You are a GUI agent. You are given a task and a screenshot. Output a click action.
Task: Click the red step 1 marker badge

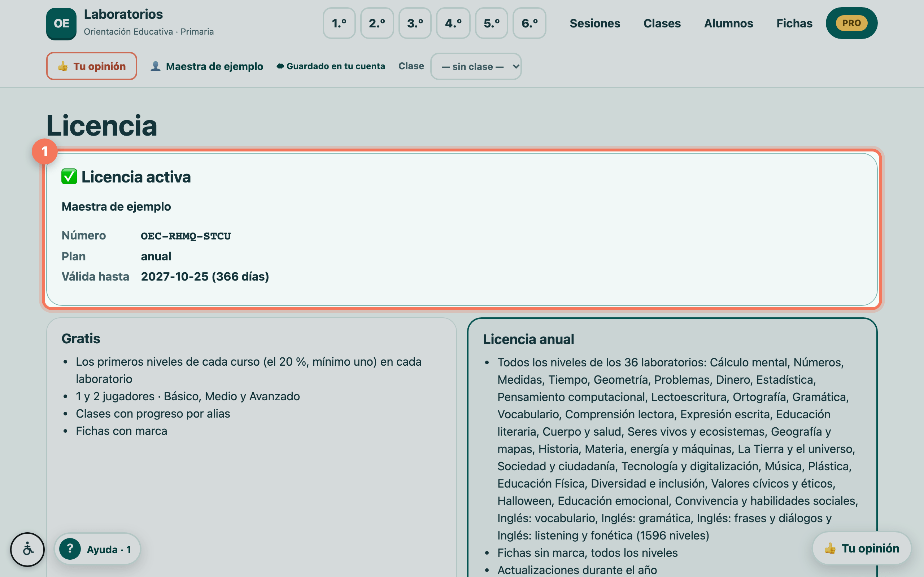coord(45,151)
